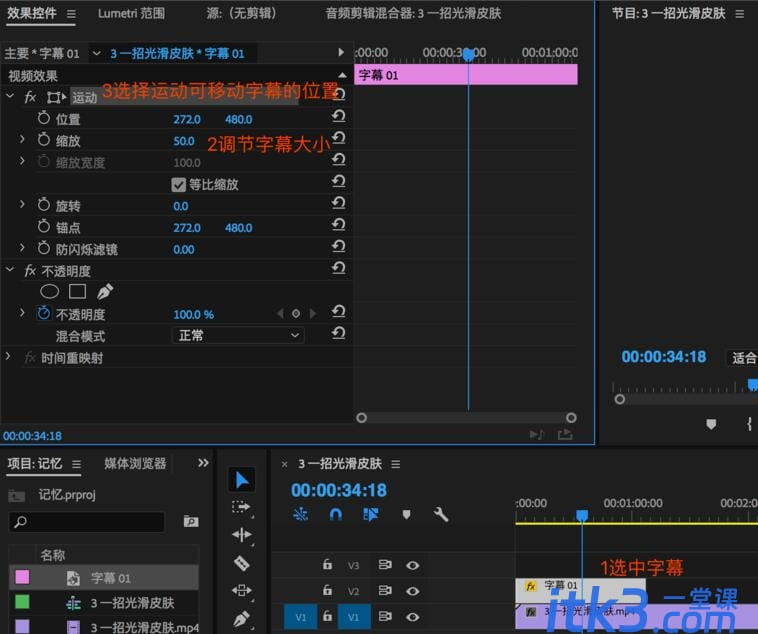
Task: Select the Ripple Edit tool
Action: click(x=241, y=534)
